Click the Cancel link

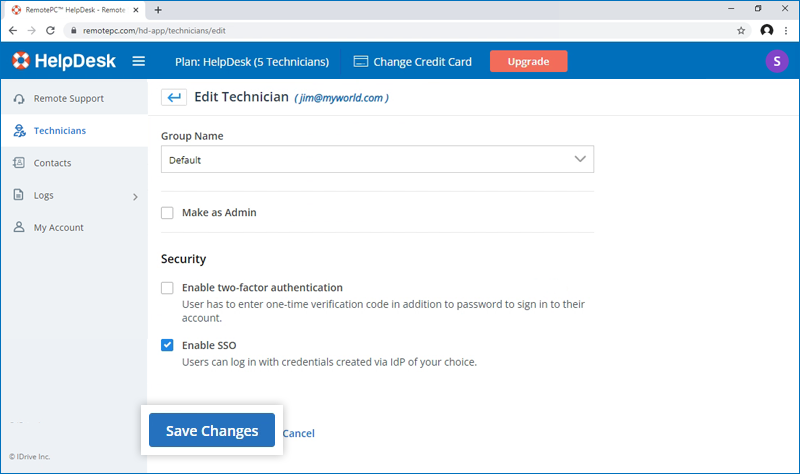click(x=298, y=433)
